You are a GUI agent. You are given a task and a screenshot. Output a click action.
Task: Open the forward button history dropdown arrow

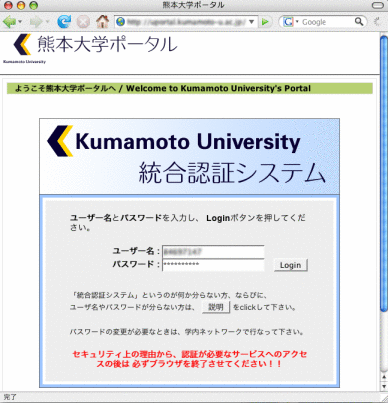coord(47,22)
